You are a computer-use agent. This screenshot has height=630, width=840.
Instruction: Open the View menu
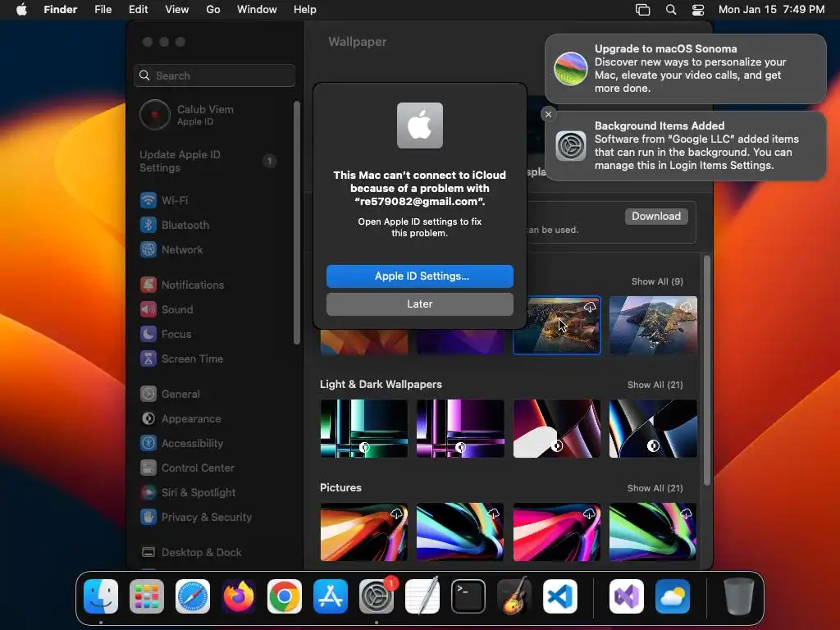click(x=177, y=10)
